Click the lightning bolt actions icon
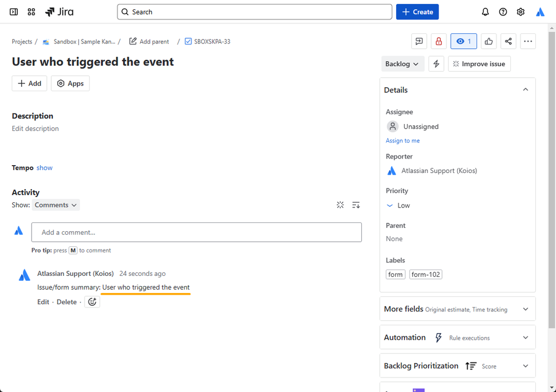Screen dimensions: 556x392 click(x=436, y=64)
